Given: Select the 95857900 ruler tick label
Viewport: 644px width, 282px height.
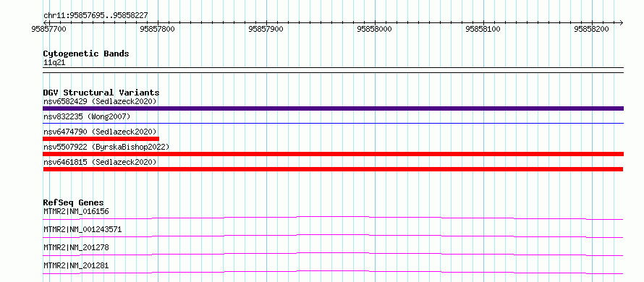Looking at the screenshot, I should (266, 29).
